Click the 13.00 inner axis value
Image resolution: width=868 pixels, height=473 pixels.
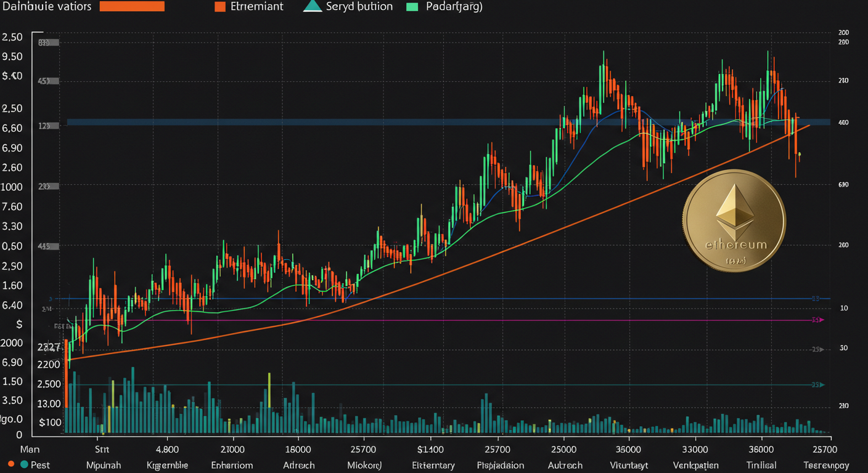[x=49, y=404]
